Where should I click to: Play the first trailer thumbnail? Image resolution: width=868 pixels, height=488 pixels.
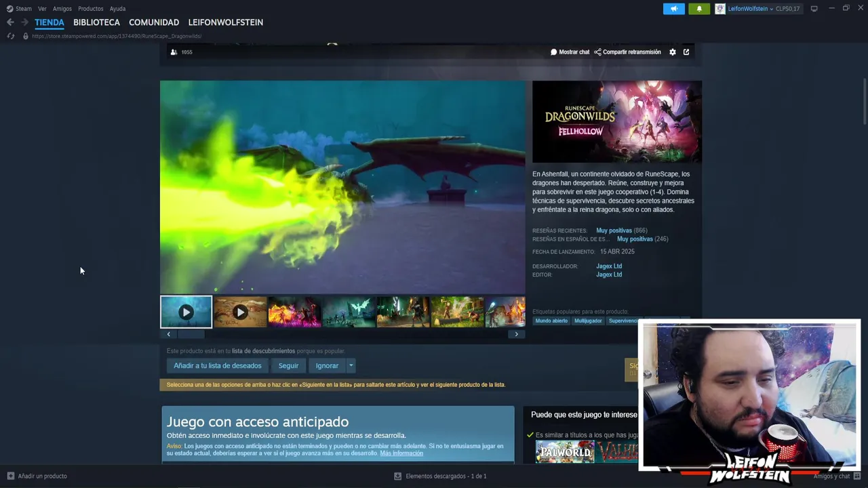tap(186, 312)
